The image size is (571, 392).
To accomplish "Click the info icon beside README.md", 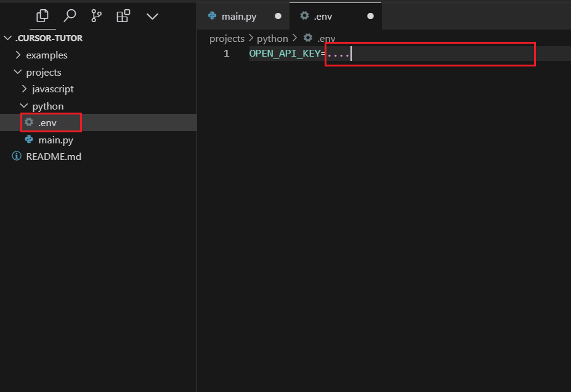I will click(17, 156).
